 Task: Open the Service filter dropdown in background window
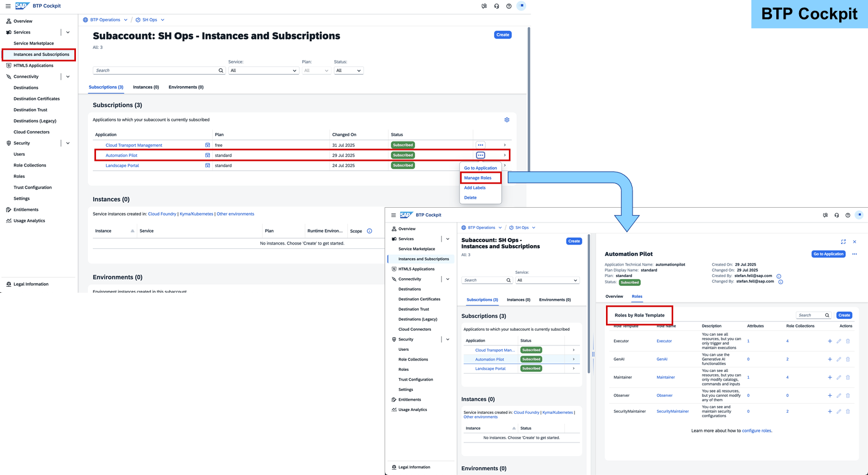264,70
